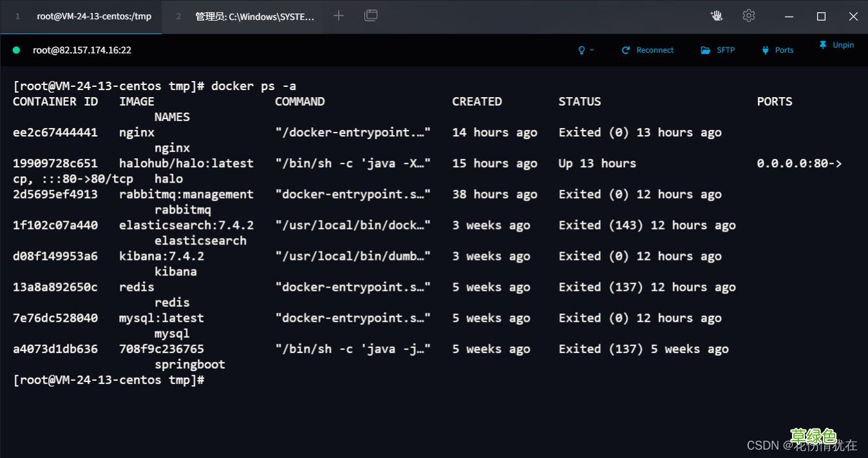Viewport: 868px width, 458px height.
Task: Click the 'Exited (137) 5 weeks ago' status
Action: tap(643, 349)
